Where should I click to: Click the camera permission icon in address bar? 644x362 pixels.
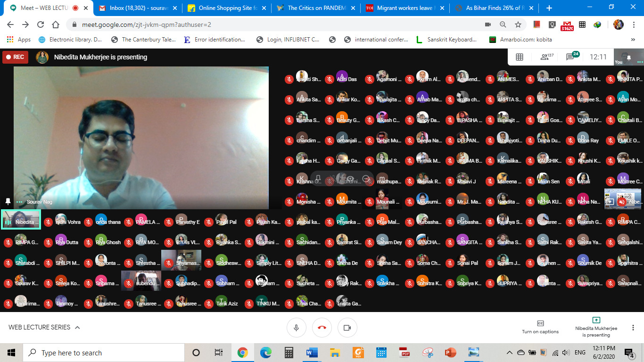click(x=488, y=25)
